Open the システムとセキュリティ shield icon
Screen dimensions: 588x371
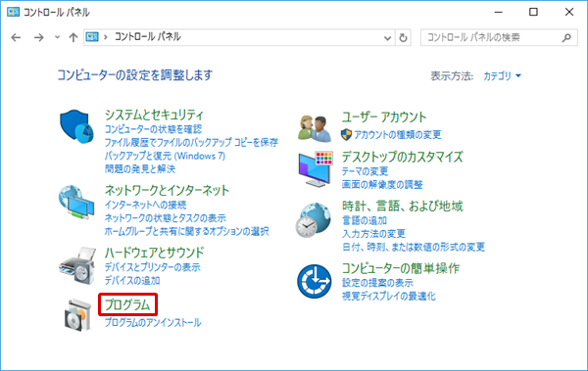76,126
